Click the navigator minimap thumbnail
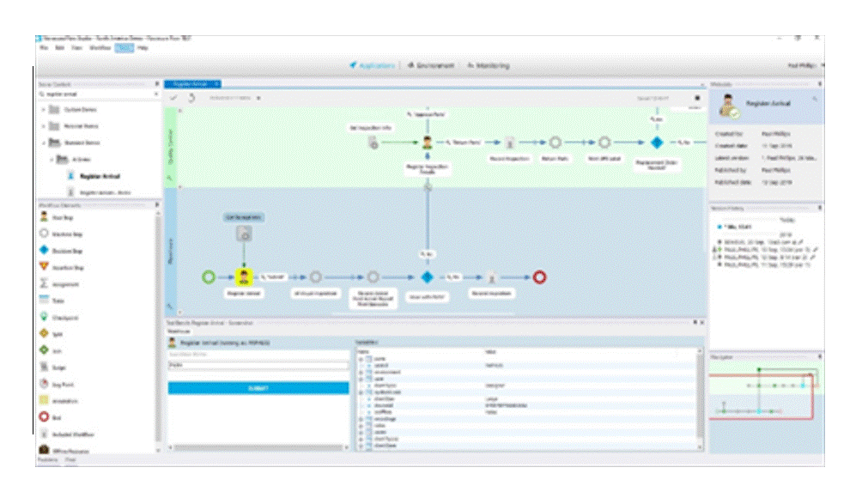 point(767,407)
